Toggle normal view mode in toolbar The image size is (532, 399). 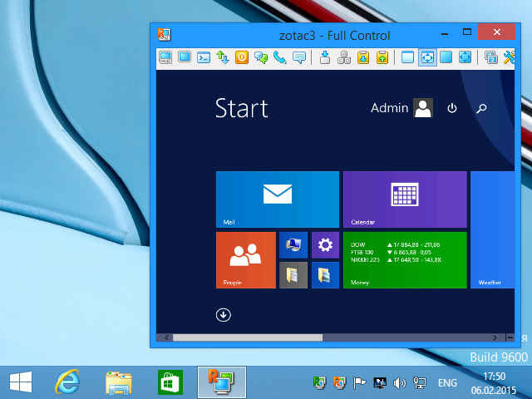(407, 57)
